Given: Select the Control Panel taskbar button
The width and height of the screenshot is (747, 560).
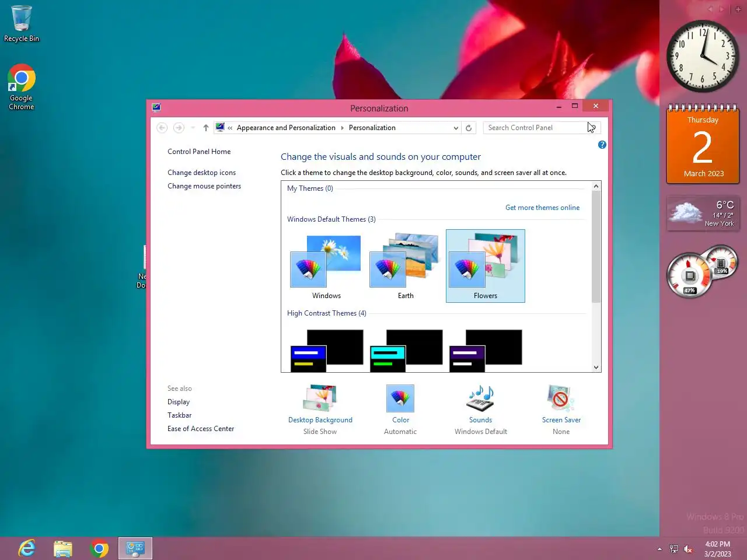Looking at the screenshot, I should (135, 548).
